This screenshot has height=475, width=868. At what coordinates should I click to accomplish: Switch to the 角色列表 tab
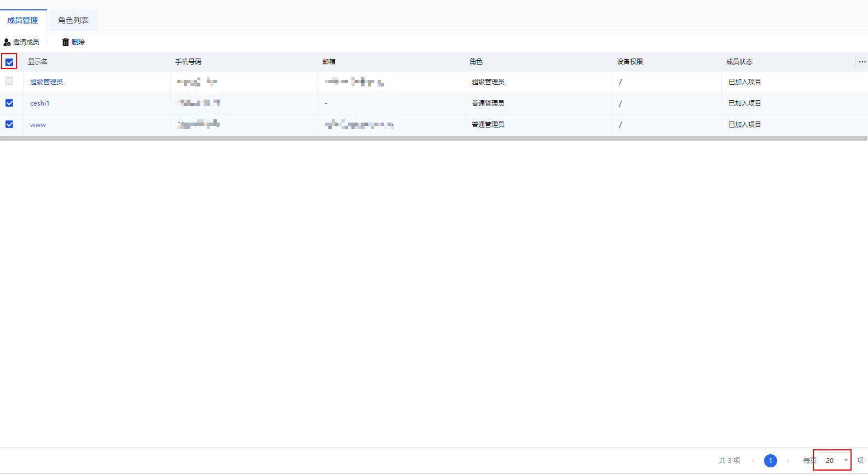tap(73, 20)
